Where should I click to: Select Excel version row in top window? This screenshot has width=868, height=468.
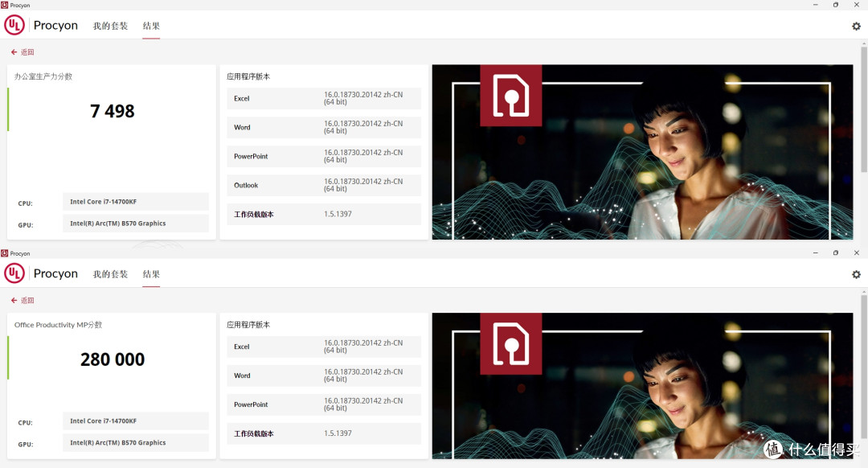tap(324, 99)
